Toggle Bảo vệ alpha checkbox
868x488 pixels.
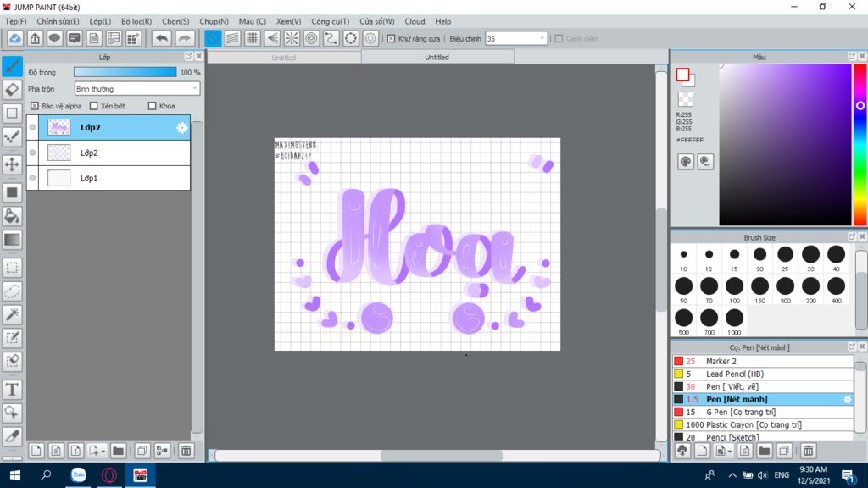34,106
